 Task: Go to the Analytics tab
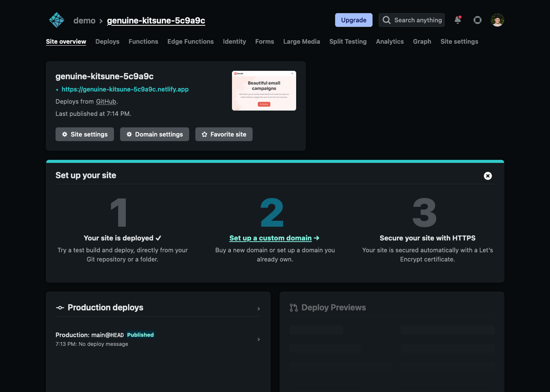click(390, 42)
